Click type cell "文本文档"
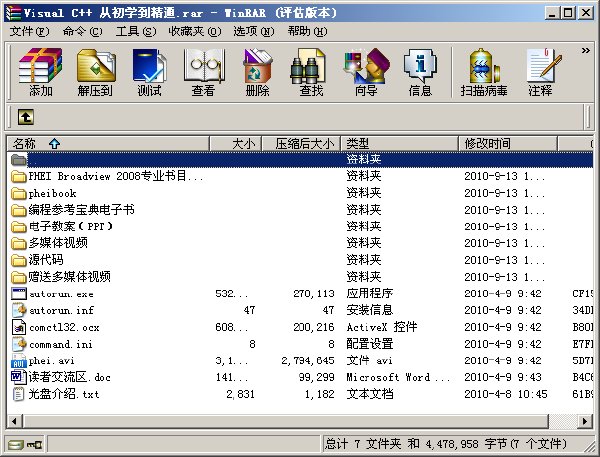The image size is (600, 457). (x=370, y=394)
